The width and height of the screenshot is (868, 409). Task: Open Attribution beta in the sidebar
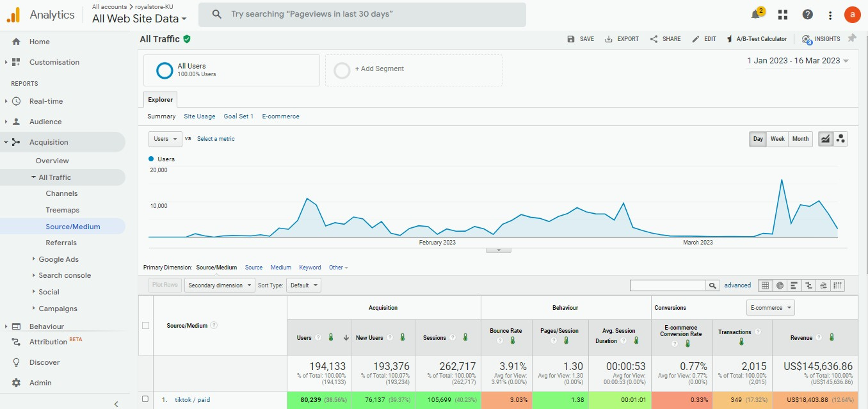48,342
